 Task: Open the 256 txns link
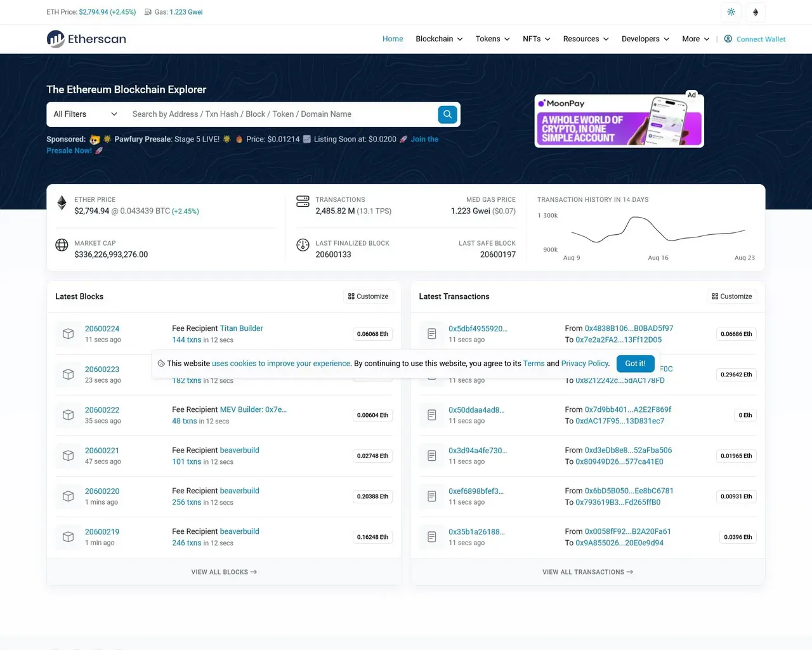(187, 502)
